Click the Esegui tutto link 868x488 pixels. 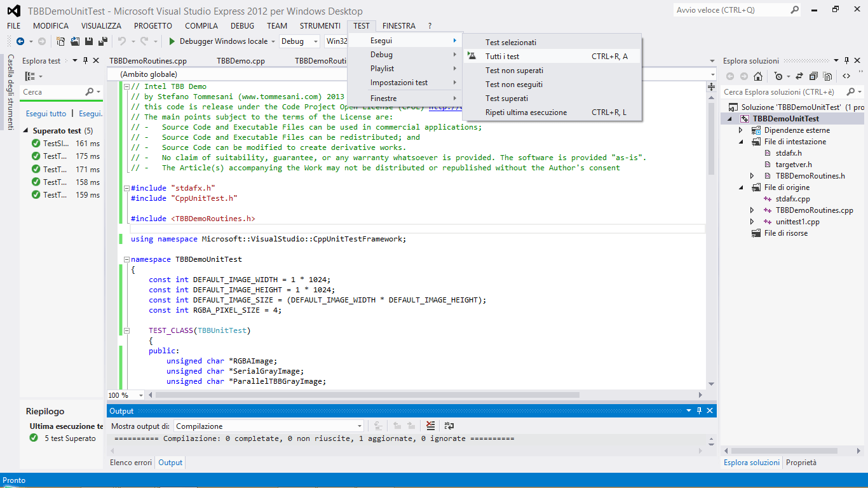46,114
